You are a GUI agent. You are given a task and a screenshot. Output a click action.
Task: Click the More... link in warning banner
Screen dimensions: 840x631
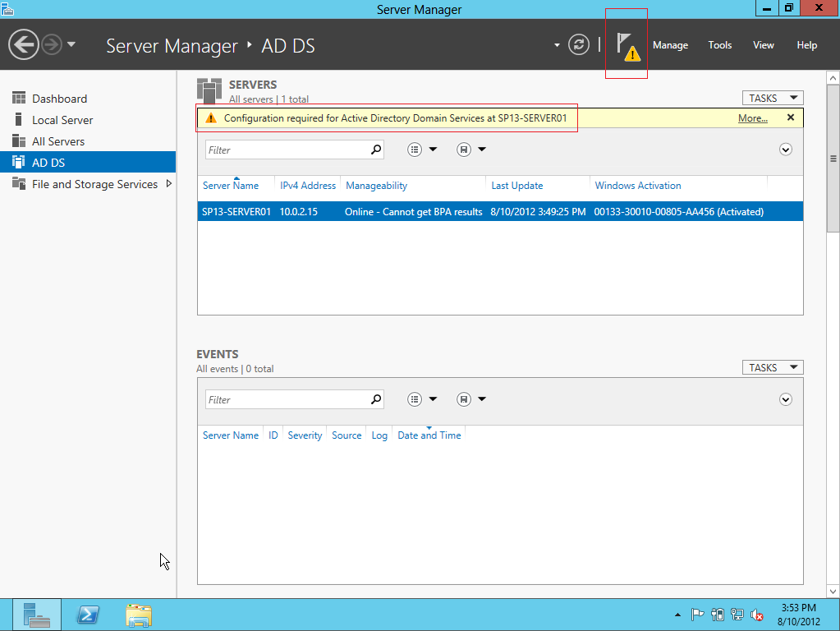pos(753,118)
